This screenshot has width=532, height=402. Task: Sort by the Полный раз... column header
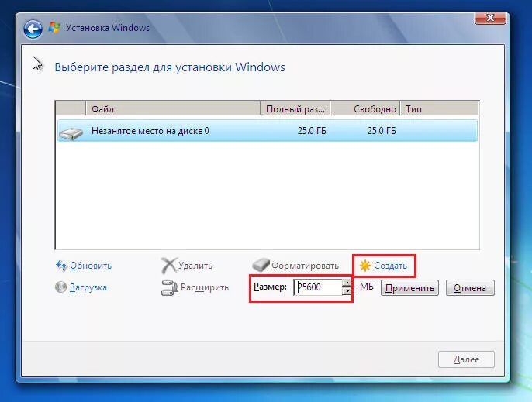point(295,108)
